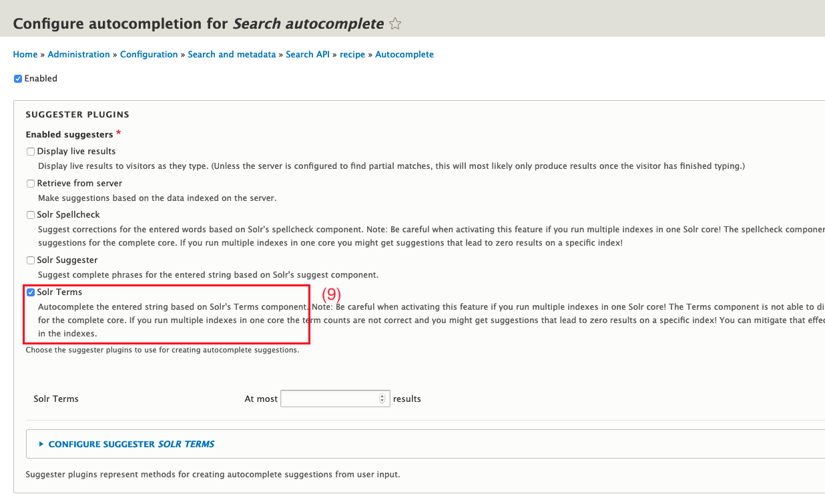Navigate to Configuration in the breadcrumb

click(x=149, y=55)
